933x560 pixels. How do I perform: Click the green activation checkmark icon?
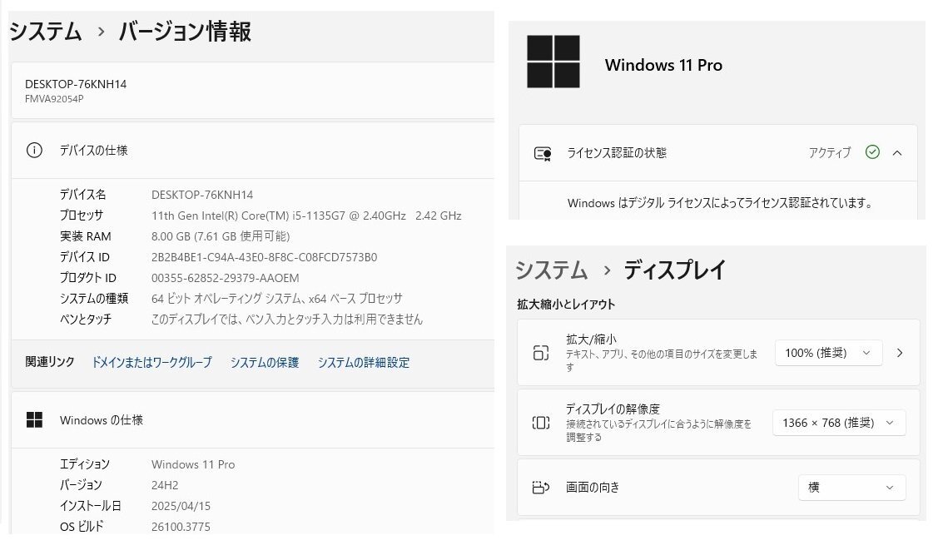click(872, 152)
